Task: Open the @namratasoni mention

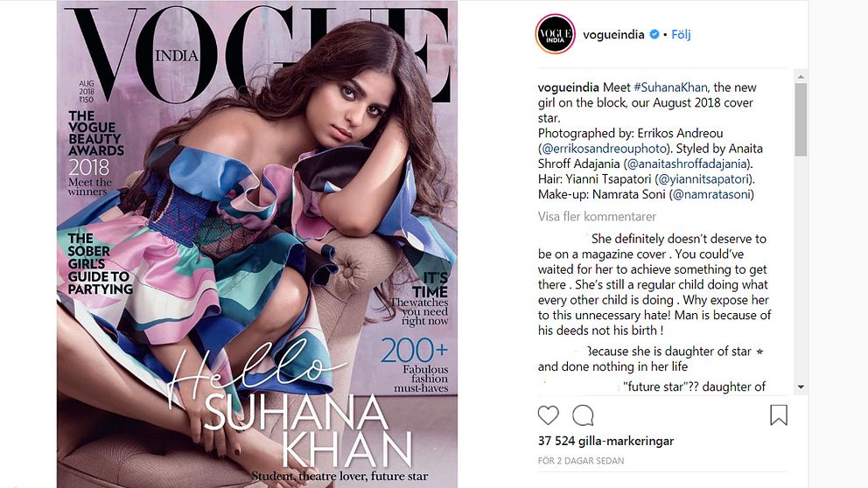Action: point(711,194)
